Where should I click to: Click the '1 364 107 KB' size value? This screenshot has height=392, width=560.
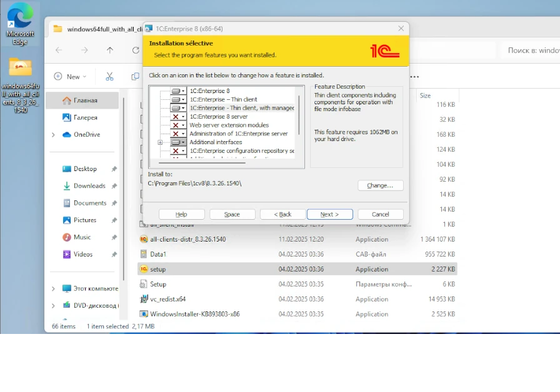click(x=437, y=239)
